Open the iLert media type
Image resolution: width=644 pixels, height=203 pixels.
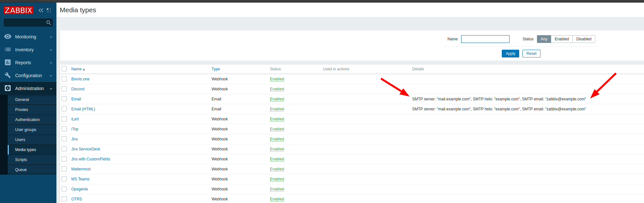point(75,119)
